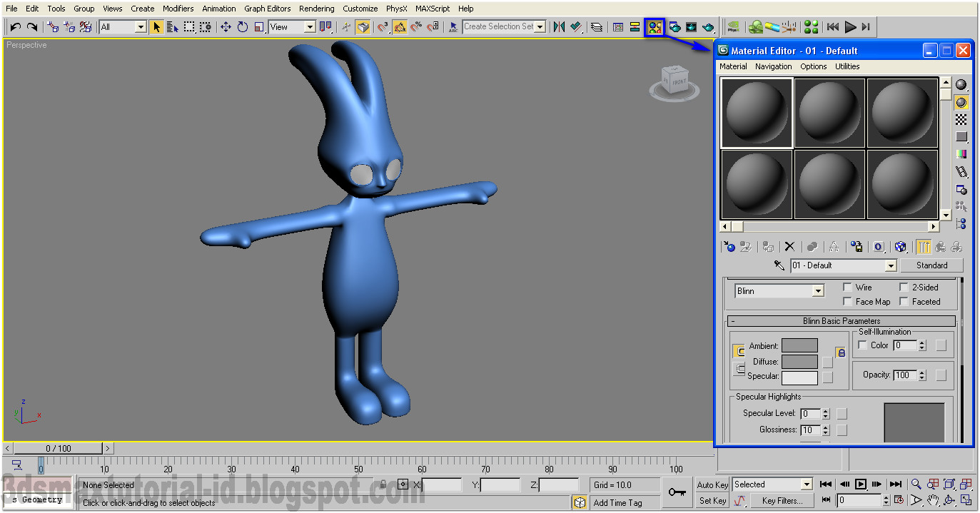Toggle the Backlight icon in Material Editor
The width and height of the screenshot is (980, 513).
[961, 102]
